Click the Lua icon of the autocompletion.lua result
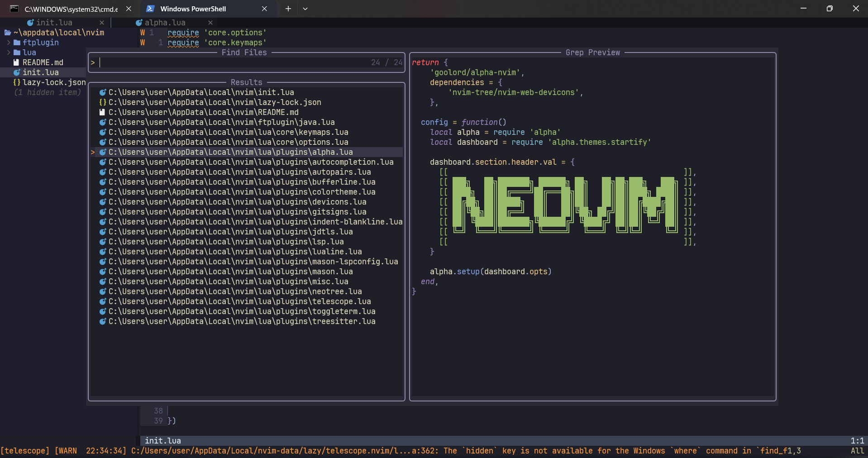 103,162
